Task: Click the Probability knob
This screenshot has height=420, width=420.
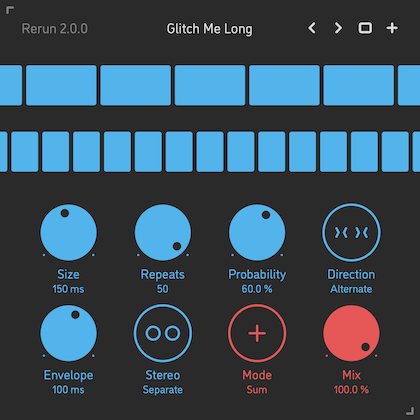Action: pos(257,232)
